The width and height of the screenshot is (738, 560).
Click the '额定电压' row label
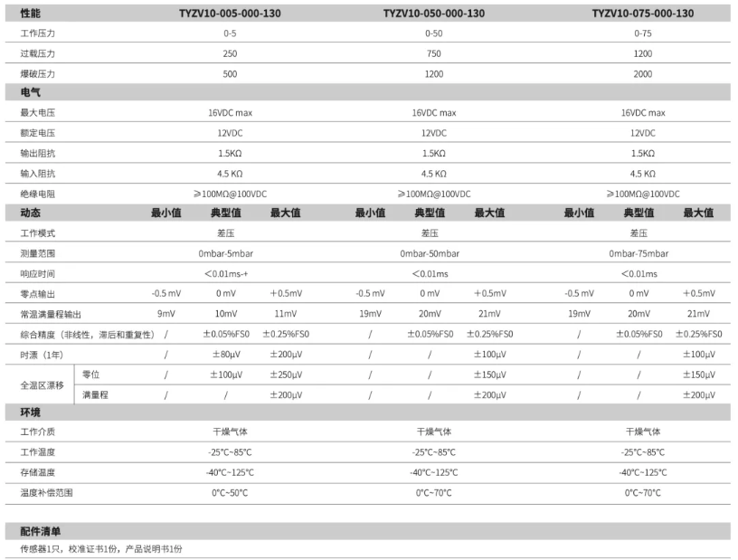pyautogui.click(x=38, y=133)
